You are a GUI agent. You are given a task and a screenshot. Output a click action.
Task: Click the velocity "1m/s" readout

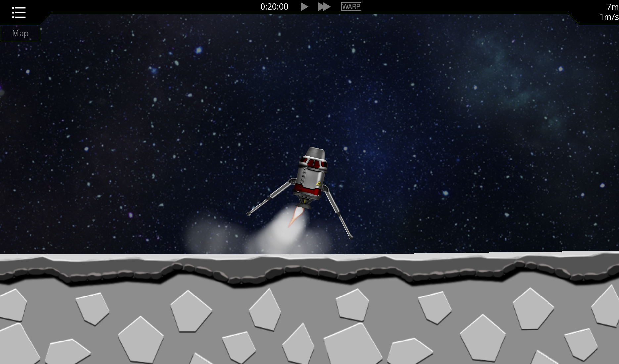(609, 17)
